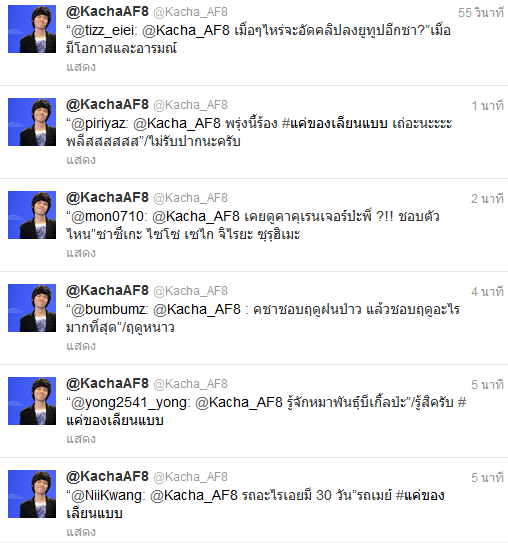Open the @mon0710 user mention
The image size is (508, 543).
107,216
